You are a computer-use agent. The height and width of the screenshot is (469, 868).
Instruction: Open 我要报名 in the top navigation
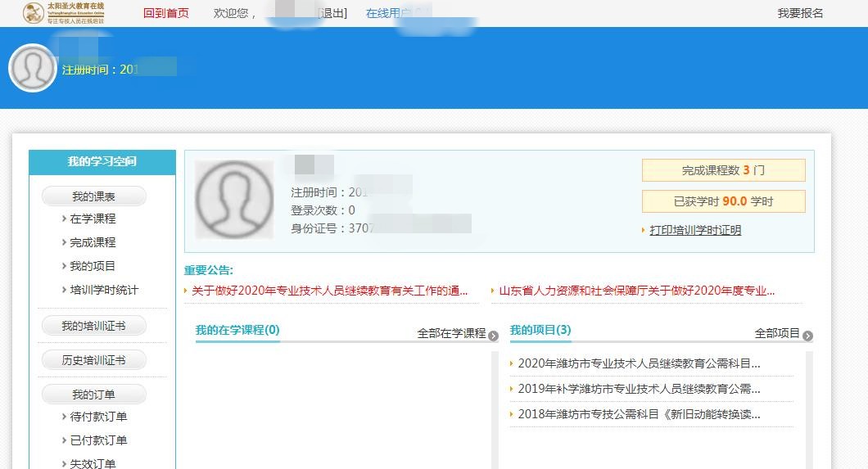[800, 13]
